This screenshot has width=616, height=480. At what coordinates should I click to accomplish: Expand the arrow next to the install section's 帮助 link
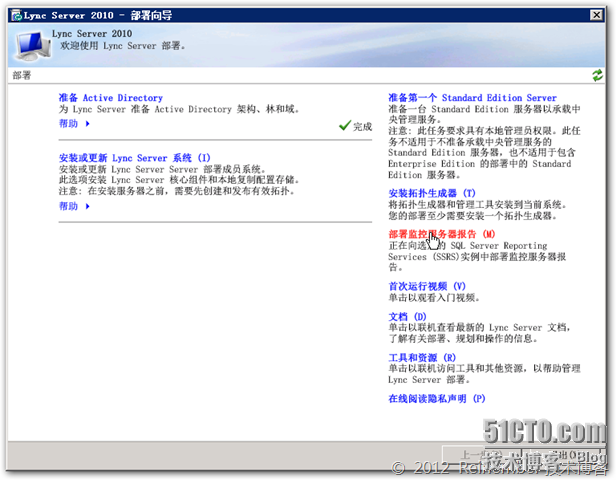(88, 206)
